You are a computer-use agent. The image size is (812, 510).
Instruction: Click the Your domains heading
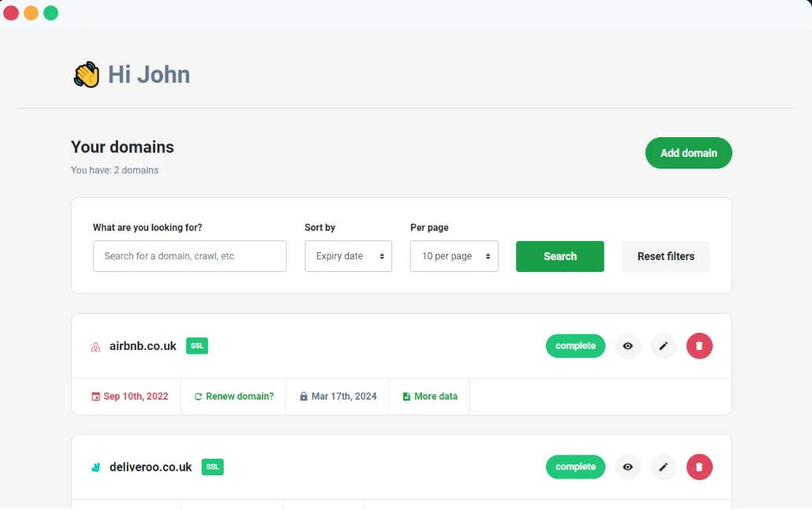coord(122,147)
